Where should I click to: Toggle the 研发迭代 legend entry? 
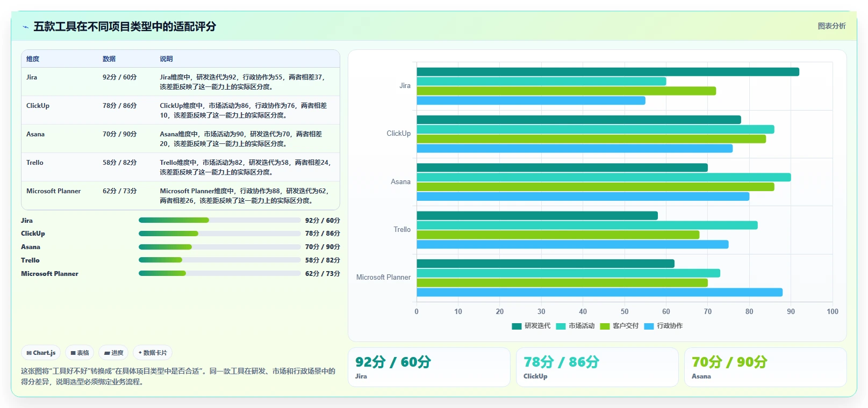[531, 326]
